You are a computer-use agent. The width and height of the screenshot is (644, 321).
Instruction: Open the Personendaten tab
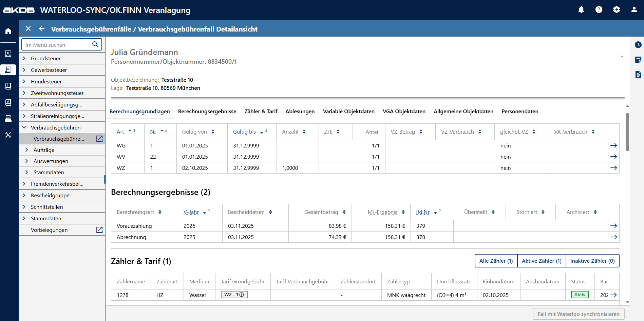pos(519,112)
